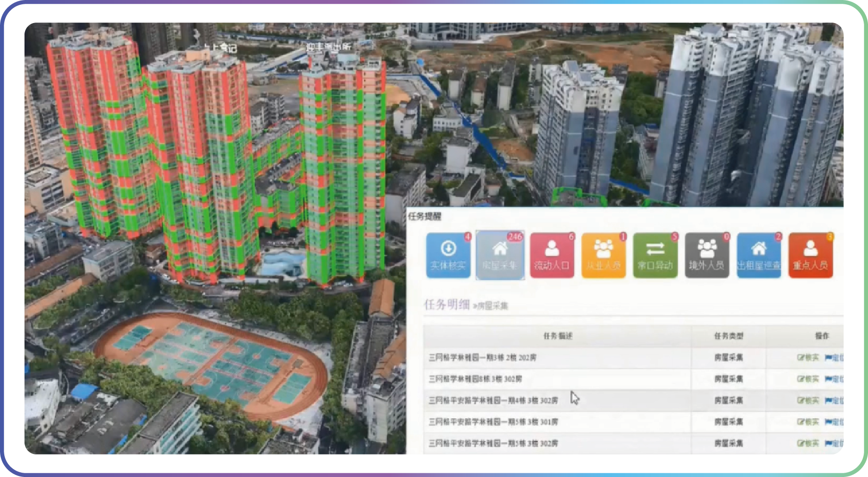Open the 实体核实 task tile
This screenshot has width=868, height=477.
[x=448, y=255]
